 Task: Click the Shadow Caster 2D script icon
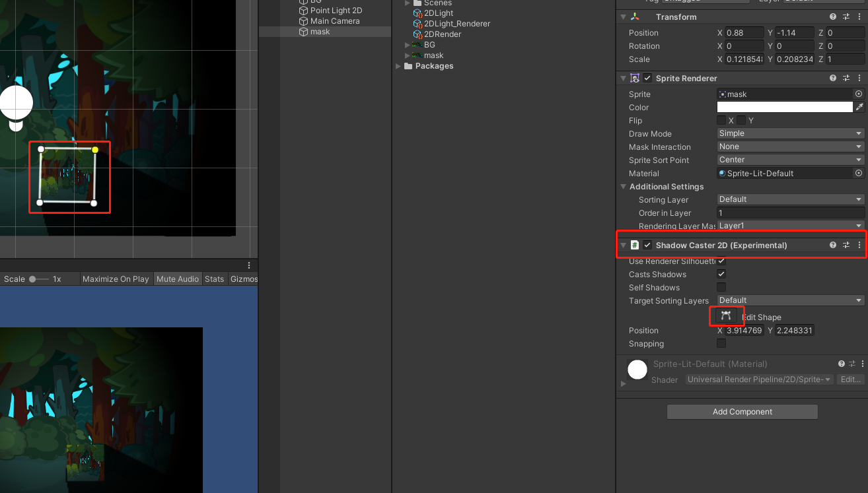633,245
